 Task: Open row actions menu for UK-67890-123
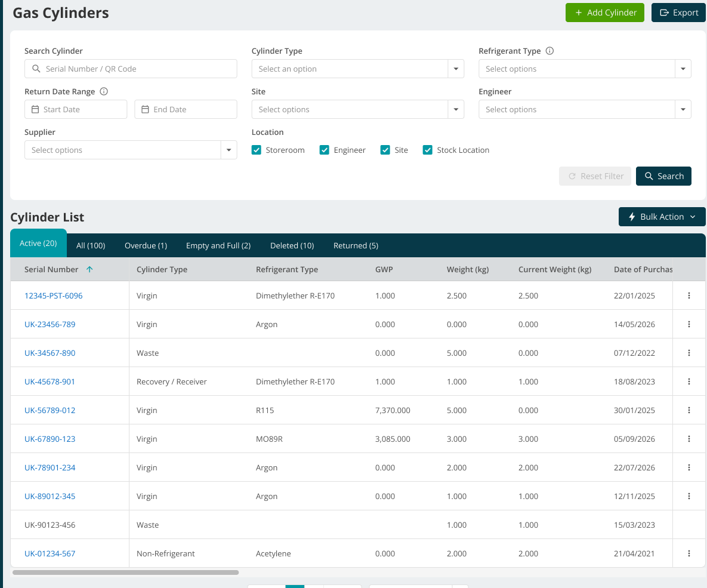point(689,439)
